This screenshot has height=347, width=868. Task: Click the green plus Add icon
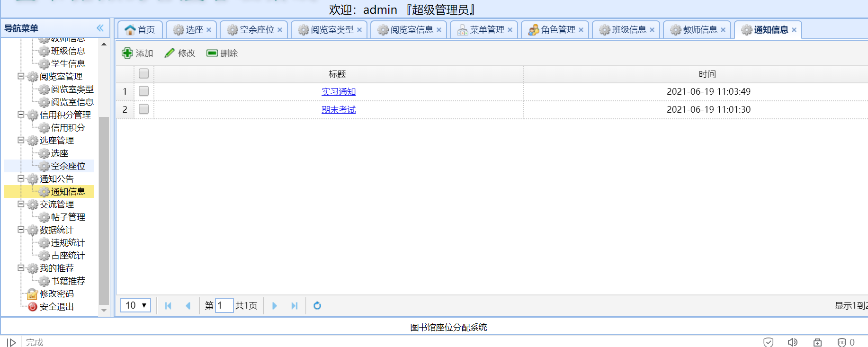point(127,53)
